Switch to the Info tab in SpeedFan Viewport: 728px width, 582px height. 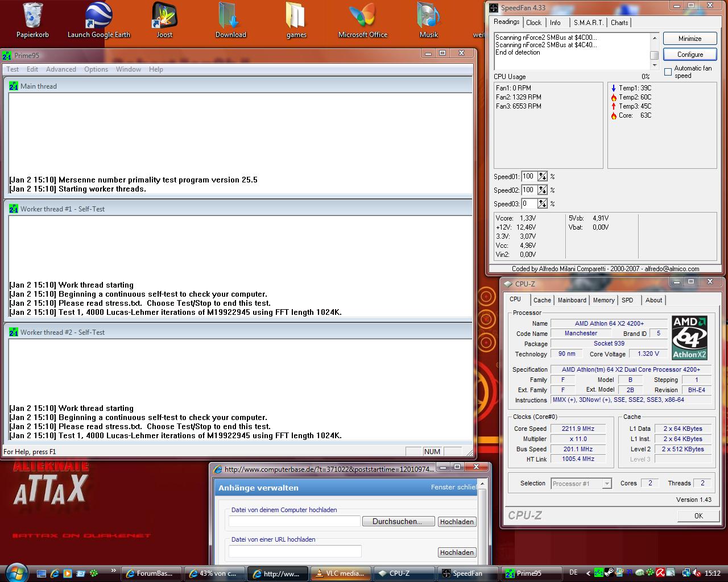coord(555,23)
